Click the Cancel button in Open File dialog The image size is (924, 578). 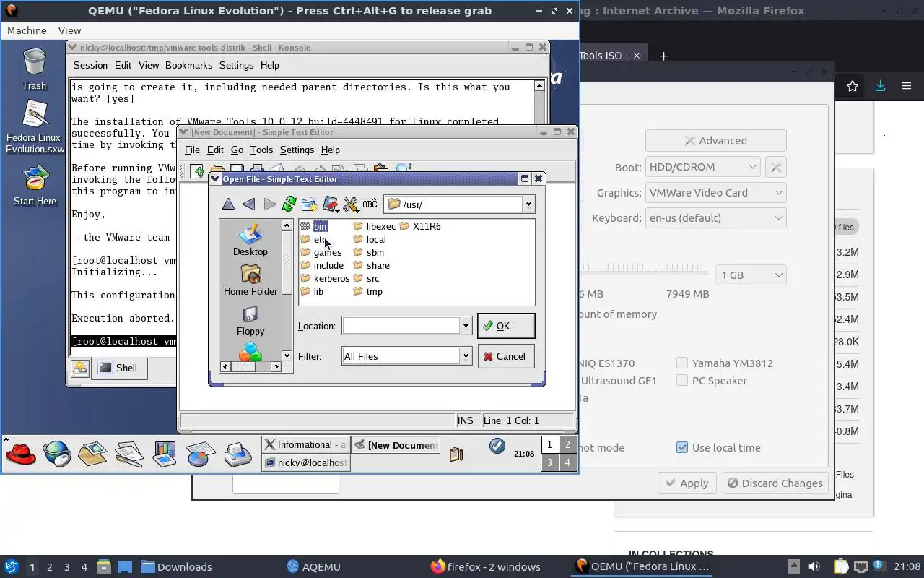(506, 356)
